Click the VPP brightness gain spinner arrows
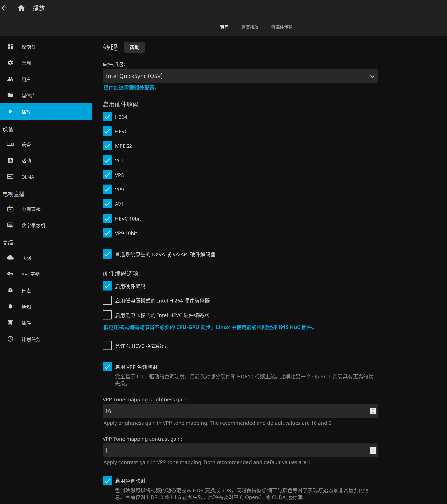Screen dimensions: 447x504 [373, 411]
